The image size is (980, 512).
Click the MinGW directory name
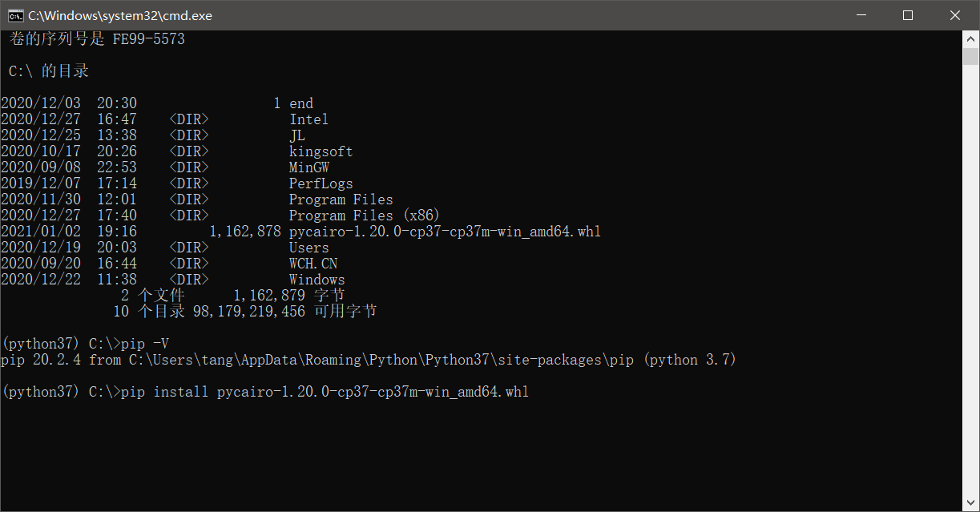point(309,167)
